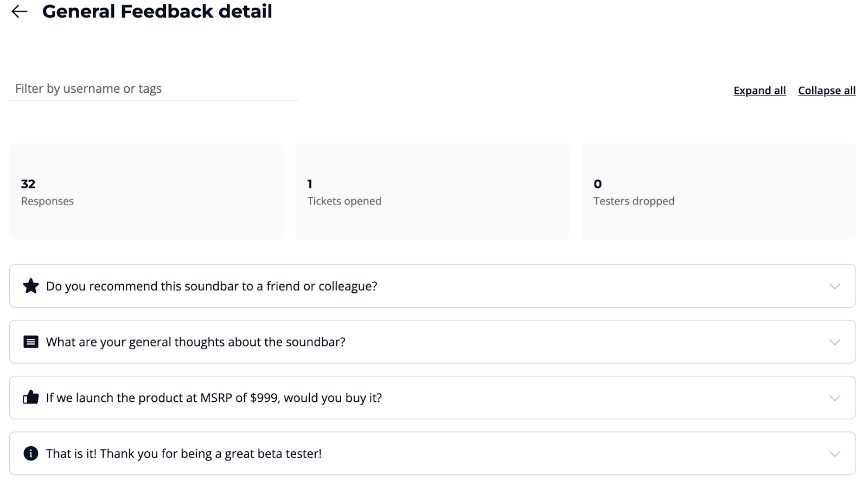
Task: Open the Testers dropped stat card
Action: coord(718,191)
